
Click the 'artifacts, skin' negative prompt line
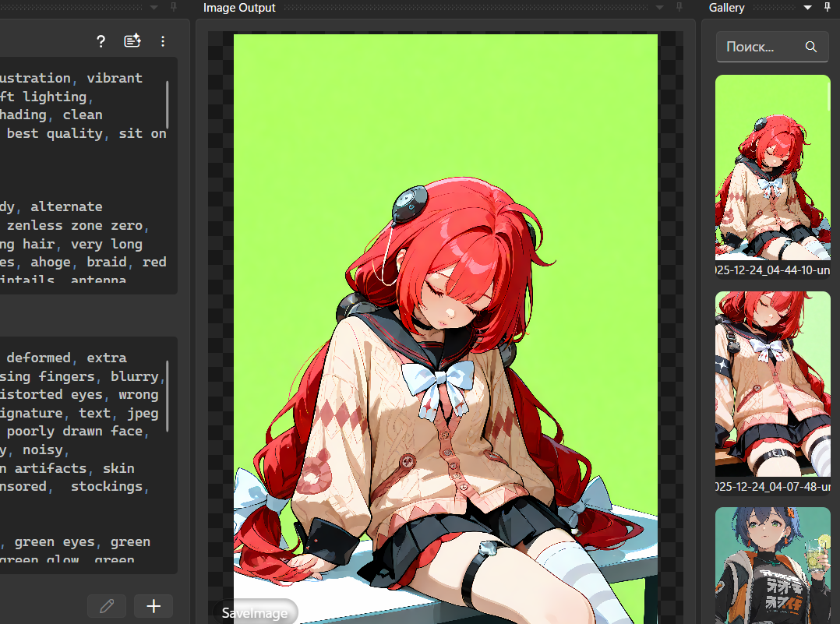(75, 468)
